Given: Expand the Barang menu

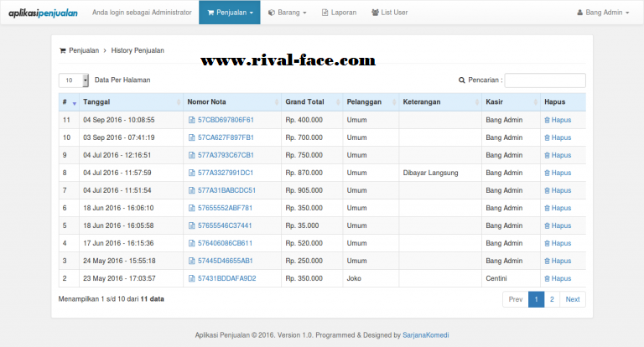Looking at the screenshot, I should [x=287, y=13].
